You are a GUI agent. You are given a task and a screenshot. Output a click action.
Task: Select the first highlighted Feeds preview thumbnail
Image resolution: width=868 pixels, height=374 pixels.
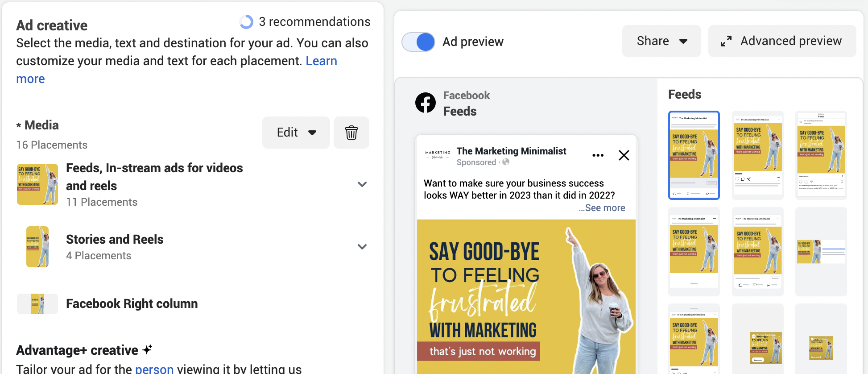[694, 155]
